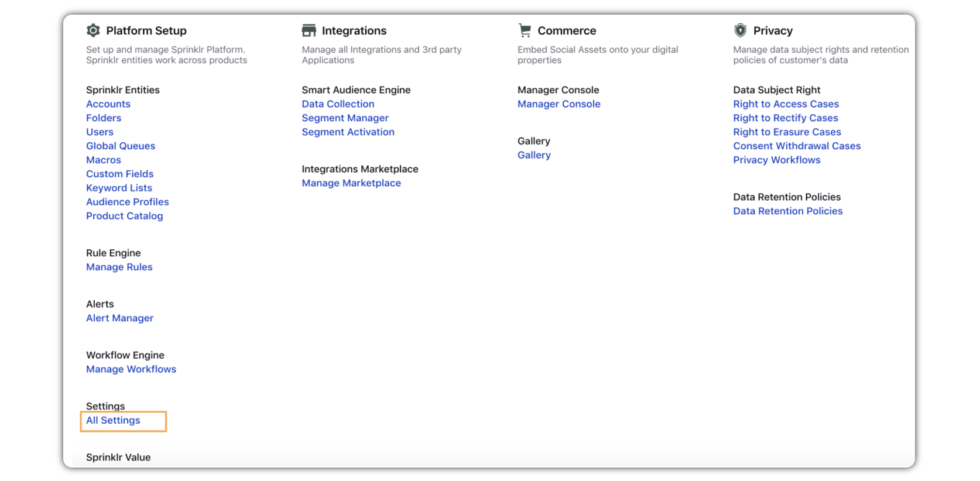The height and width of the screenshot is (481, 980).
Task: Open Right to Erasure Cases
Action: pos(787,132)
